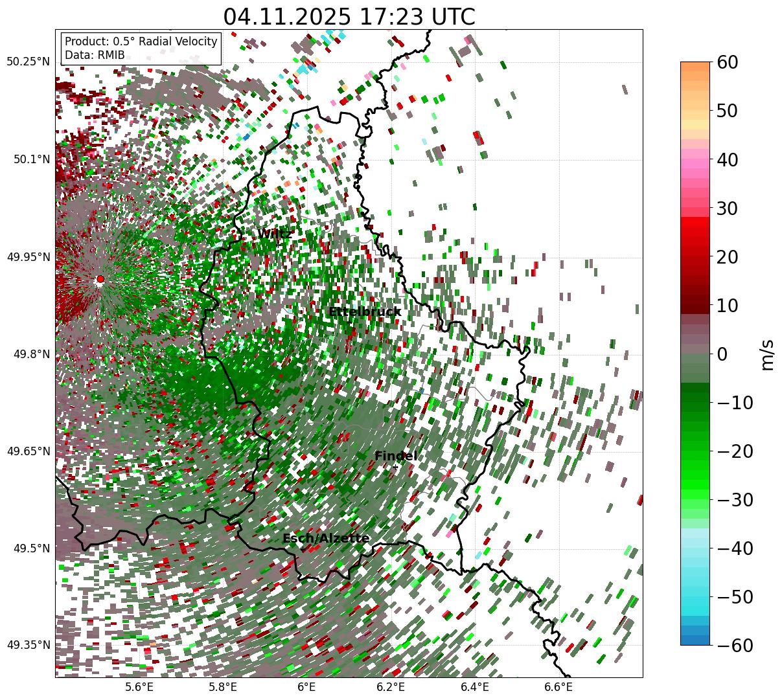Image resolution: width=782 pixels, height=700 pixels.
Task: Click the colorbar value 60
Action: [x=726, y=62]
